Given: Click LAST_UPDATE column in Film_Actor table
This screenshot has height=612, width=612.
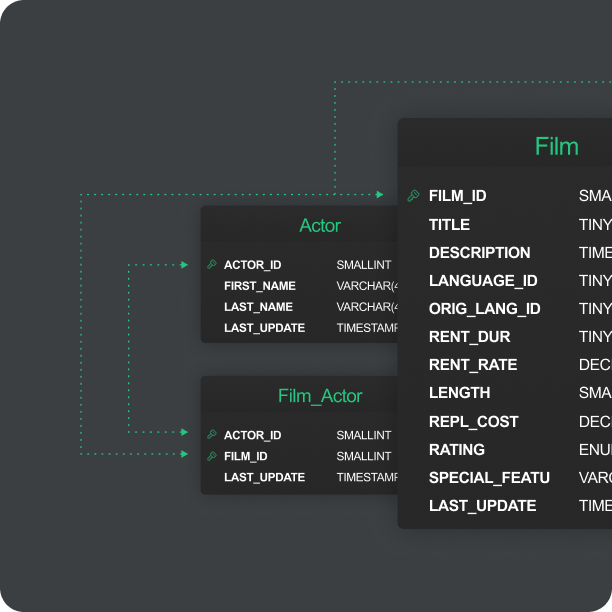Looking at the screenshot, I should coord(265,477).
